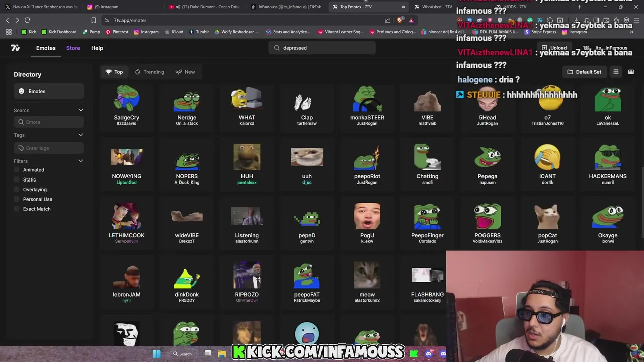
Task: Show New emotes tab
Action: pos(185,72)
